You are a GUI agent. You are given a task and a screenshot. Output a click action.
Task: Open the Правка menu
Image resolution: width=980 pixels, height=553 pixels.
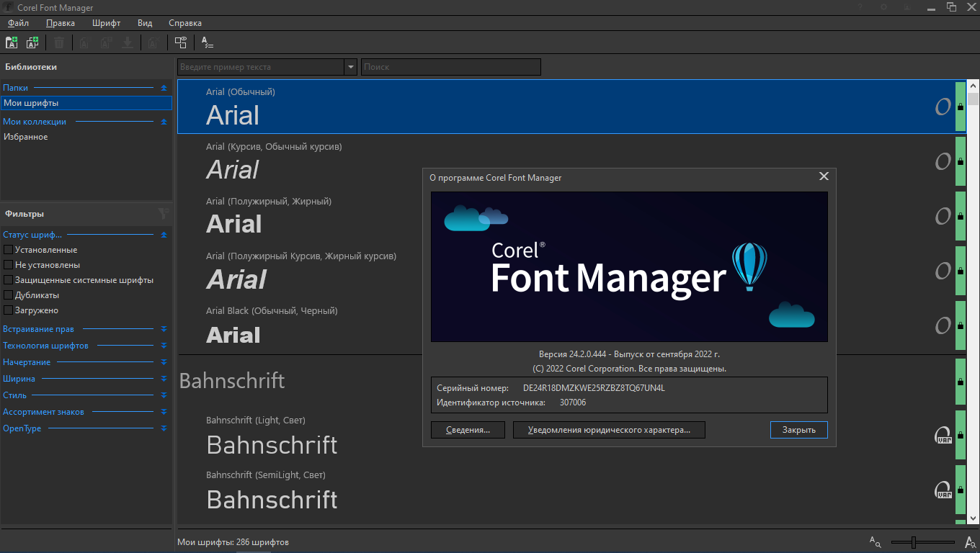[x=60, y=23]
